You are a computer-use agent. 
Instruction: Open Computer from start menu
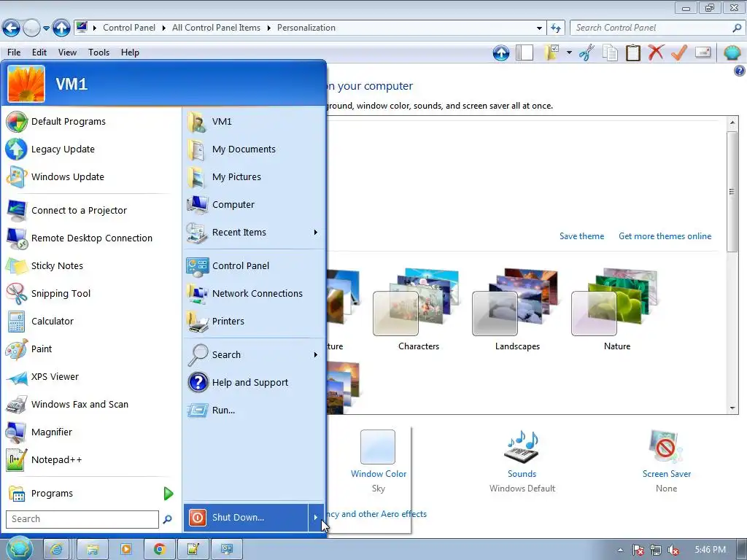(x=254, y=204)
